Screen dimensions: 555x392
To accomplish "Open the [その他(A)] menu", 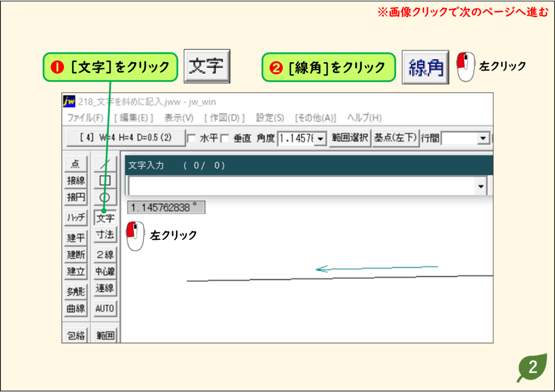I will pos(315,117).
